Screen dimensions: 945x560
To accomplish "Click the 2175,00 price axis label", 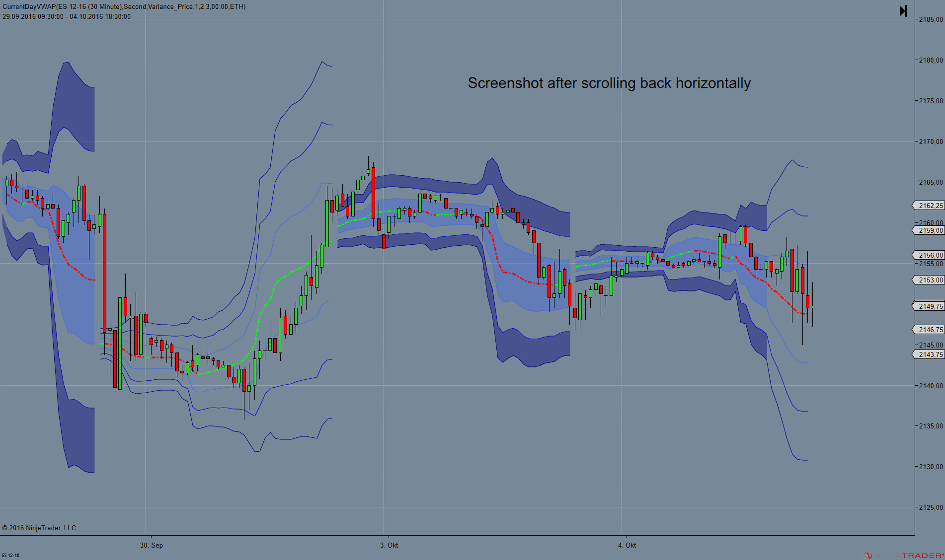I will [x=931, y=101].
